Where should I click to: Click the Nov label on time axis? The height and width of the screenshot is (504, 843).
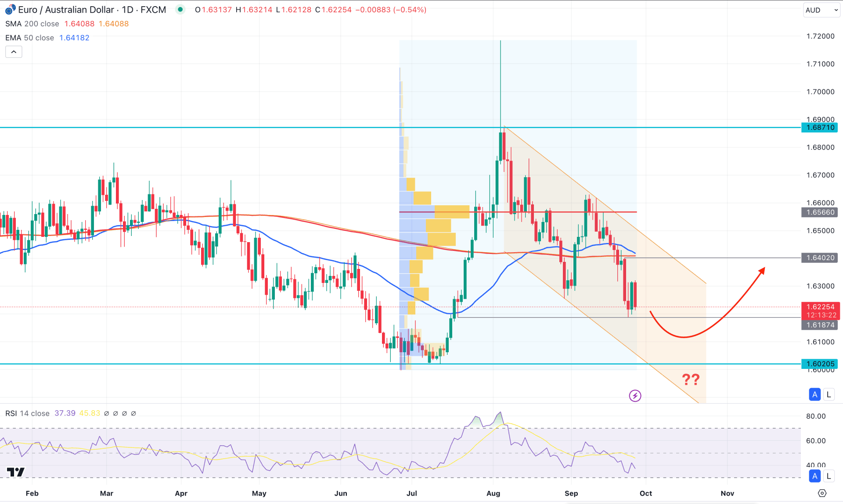tap(728, 493)
